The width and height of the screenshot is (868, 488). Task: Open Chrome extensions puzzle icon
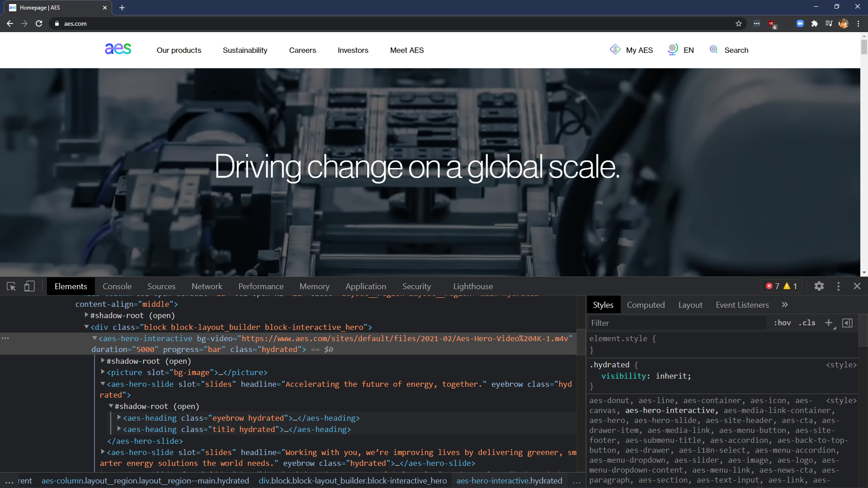(x=815, y=23)
